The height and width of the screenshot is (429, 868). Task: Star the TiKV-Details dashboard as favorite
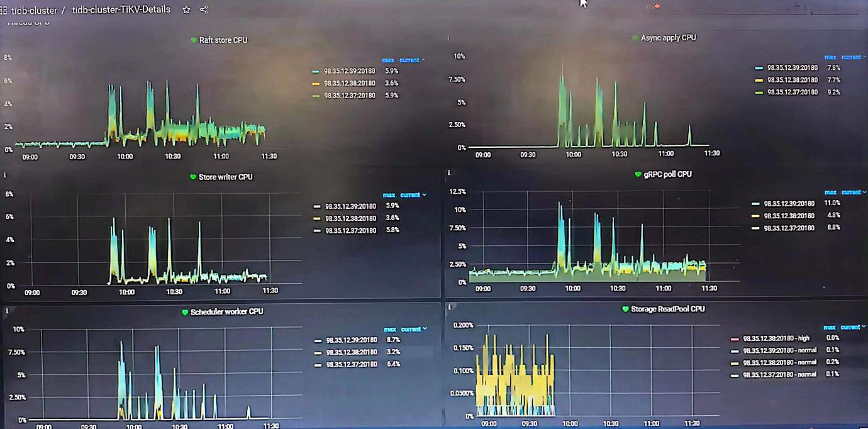pyautogui.click(x=186, y=10)
